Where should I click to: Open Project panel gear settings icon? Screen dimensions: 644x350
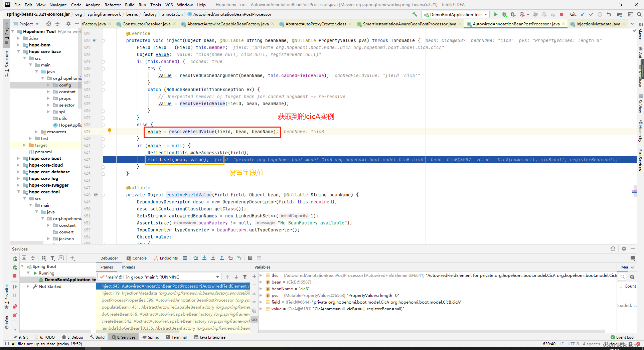click(68, 24)
